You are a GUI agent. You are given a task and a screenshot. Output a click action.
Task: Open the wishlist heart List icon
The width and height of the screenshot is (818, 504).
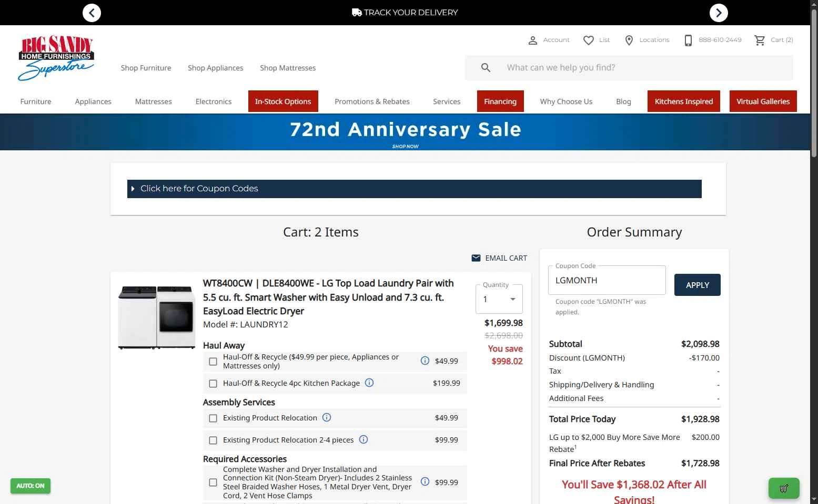click(x=589, y=40)
